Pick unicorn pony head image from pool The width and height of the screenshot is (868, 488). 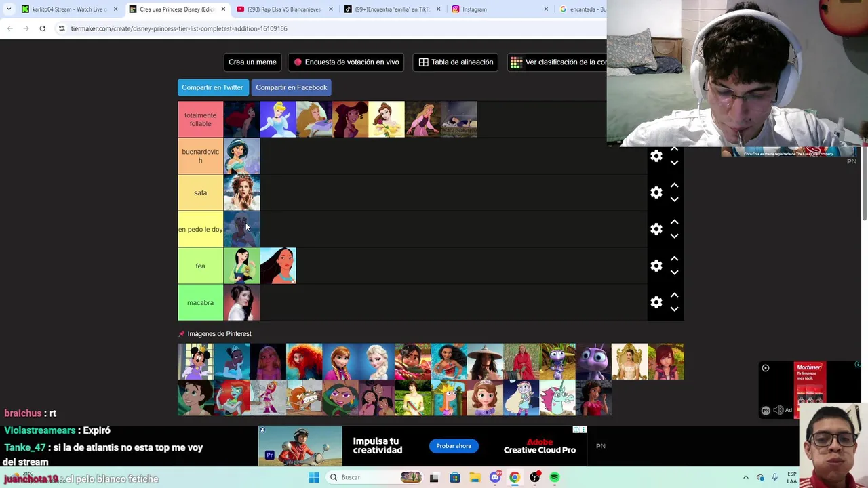coord(557,398)
